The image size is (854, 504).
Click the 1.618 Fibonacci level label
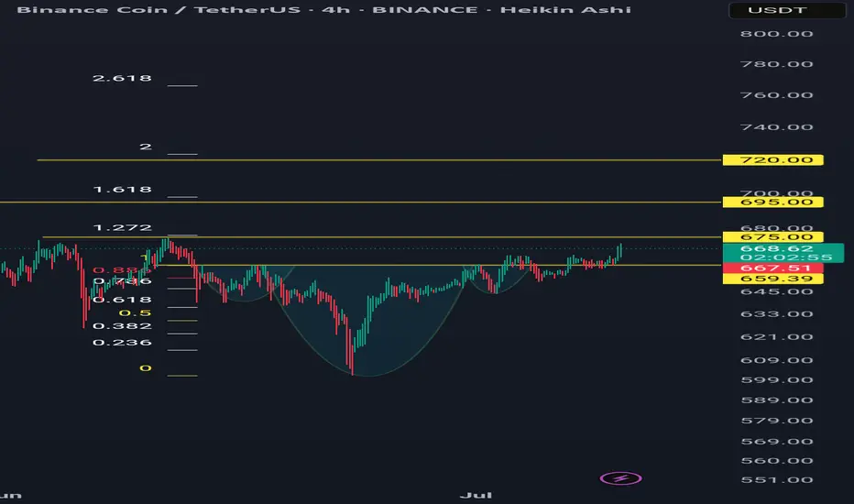pyautogui.click(x=122, y=189)
